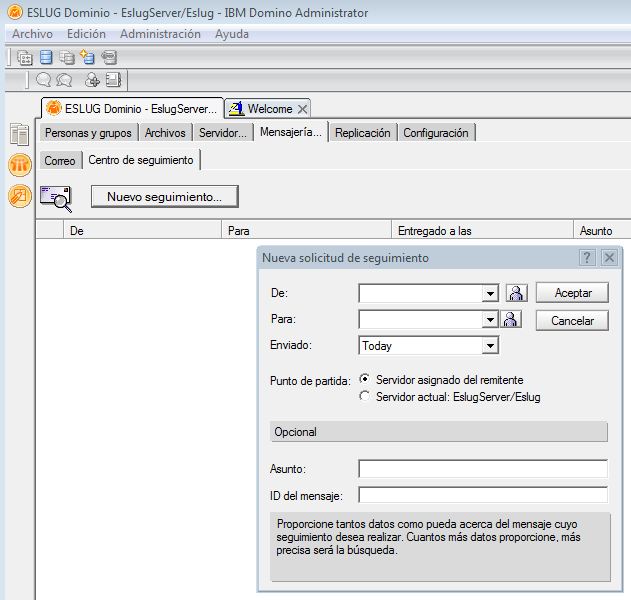Click the Entregado a las column header
Image resolution: width=631 pixels, height=600 pixels.
click(483, 231)
